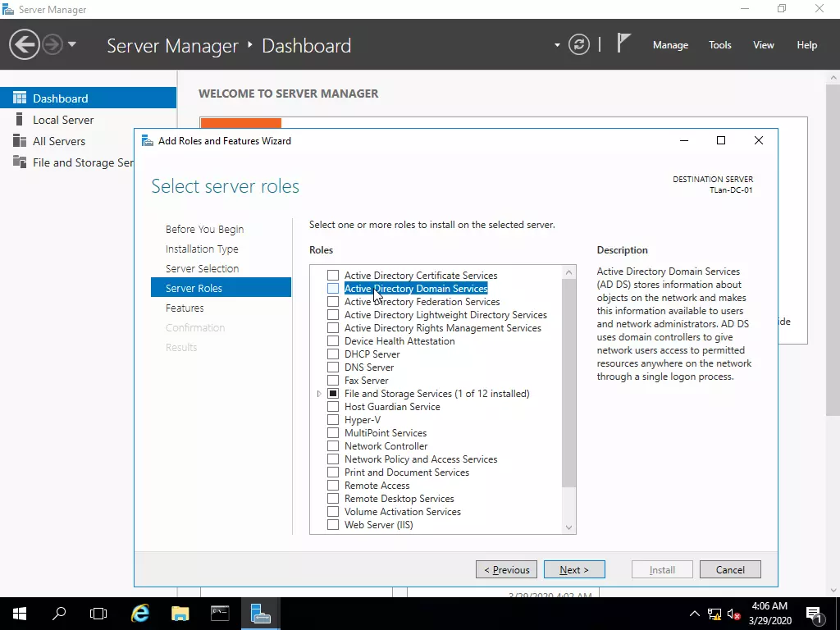Check Active Directory Federation Services

pyautogui.click(x=333, y=302)
